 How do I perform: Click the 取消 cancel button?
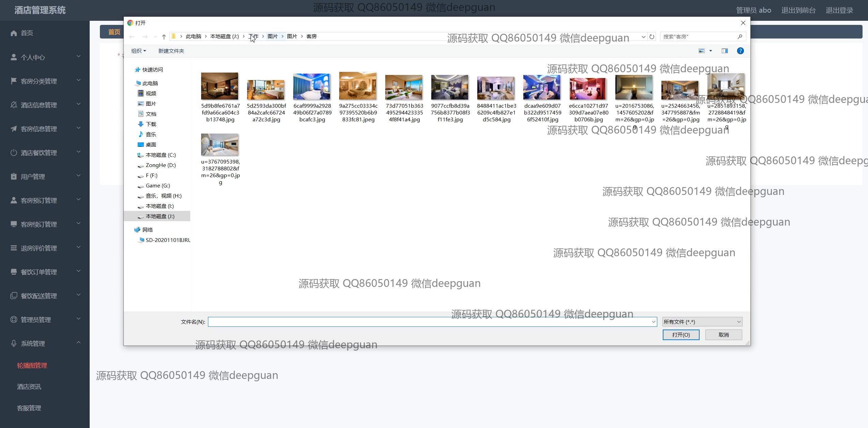click(x=723, y=335)
